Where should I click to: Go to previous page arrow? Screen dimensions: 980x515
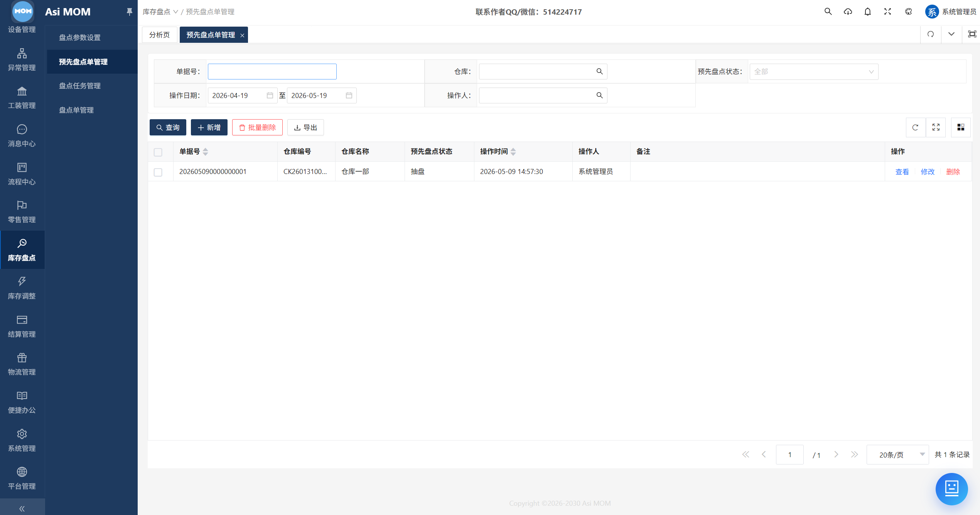764,454
